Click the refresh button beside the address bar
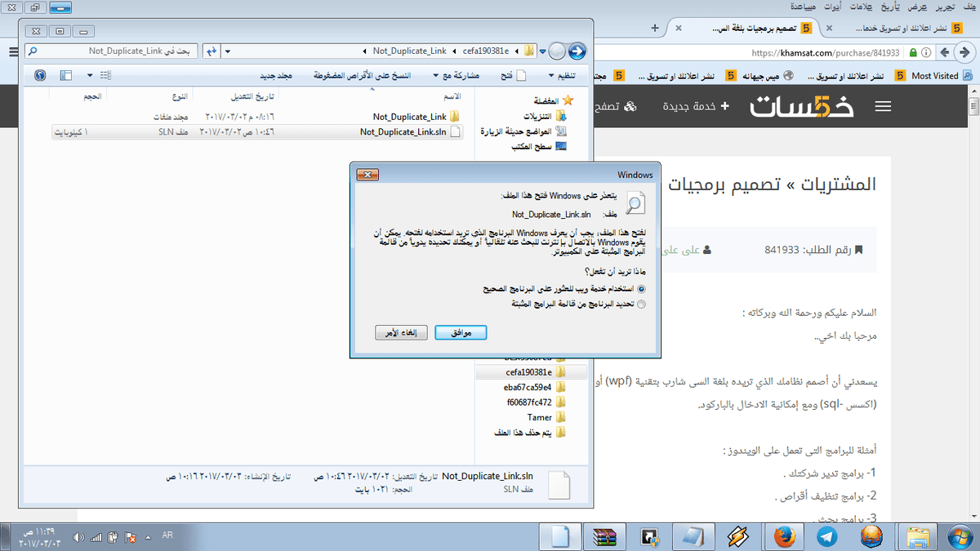 211,51
